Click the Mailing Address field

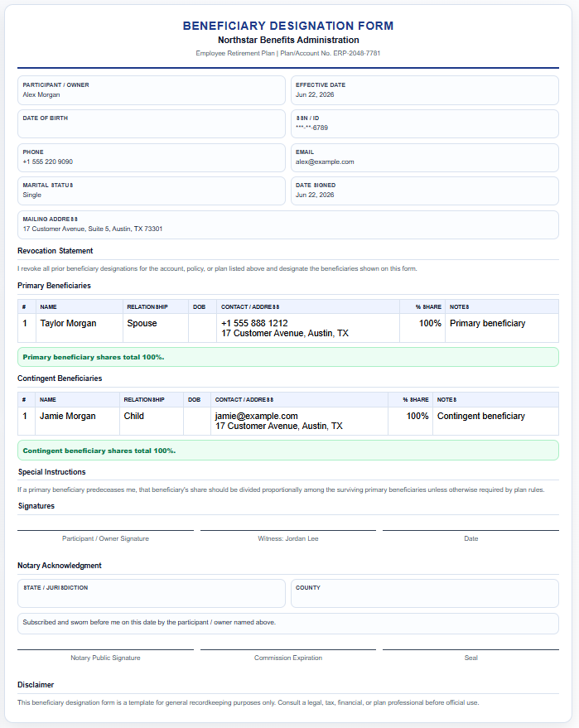click(288, 224)
